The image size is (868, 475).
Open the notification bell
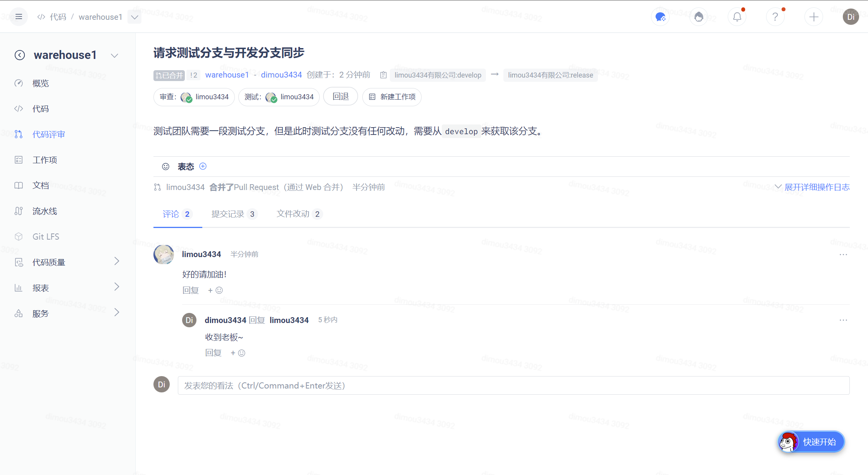pos(737,16)
